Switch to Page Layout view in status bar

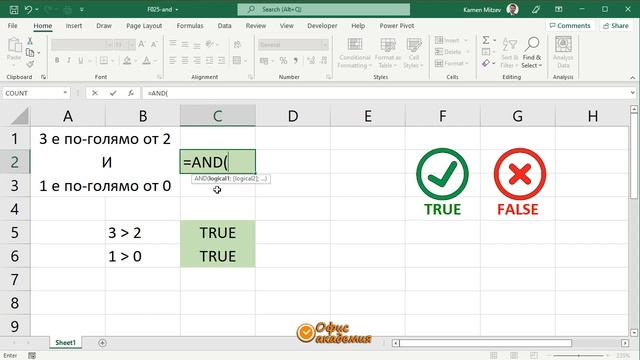pos(513,356)
